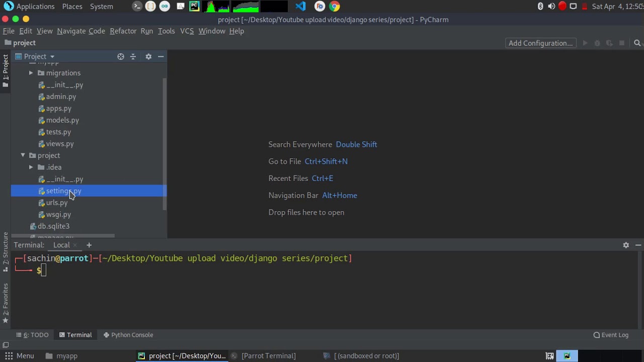Open the Tools menu
Screen dimensions: 644x362
(167, 31)
